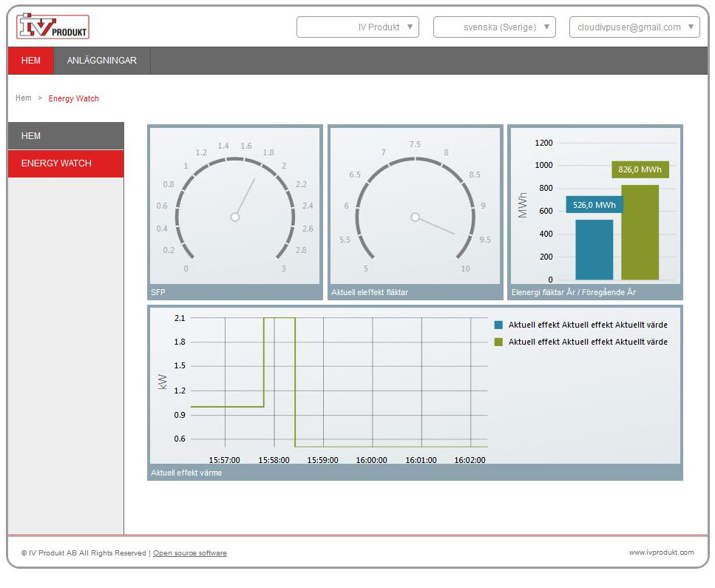The height and width of the screenshot is (588, 715).
Task: Select HEM in the left sidebar
Action: tap(66, 135)
